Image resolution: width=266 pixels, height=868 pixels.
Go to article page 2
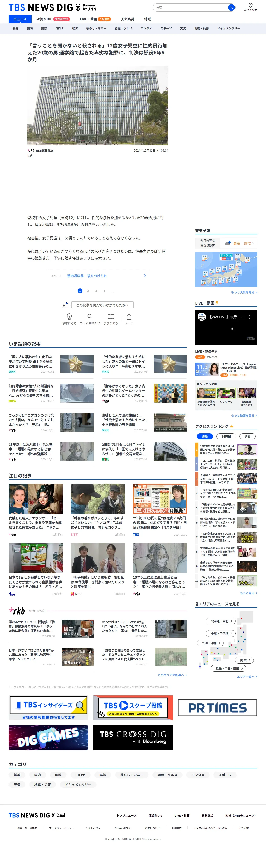pyautogui.click(x=88, y=291)
